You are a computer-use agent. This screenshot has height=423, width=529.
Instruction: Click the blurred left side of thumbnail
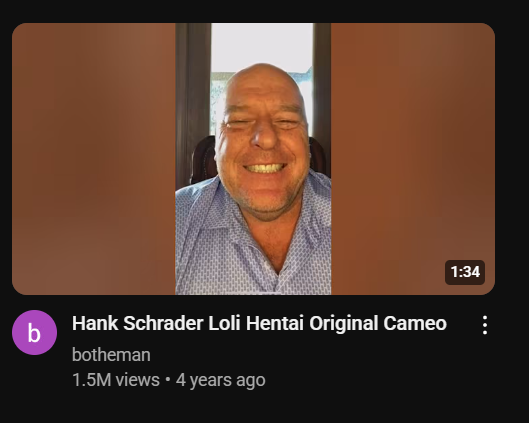point(93,159)
